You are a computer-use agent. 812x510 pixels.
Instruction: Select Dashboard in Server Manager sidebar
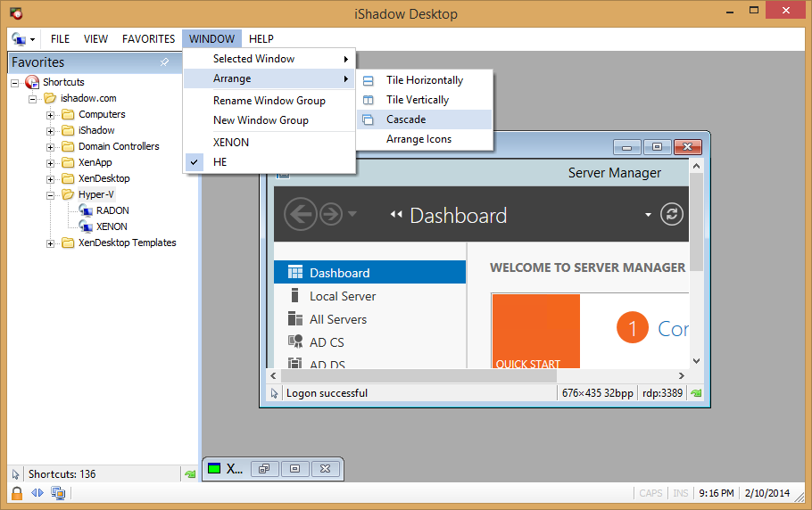[369, 273]
